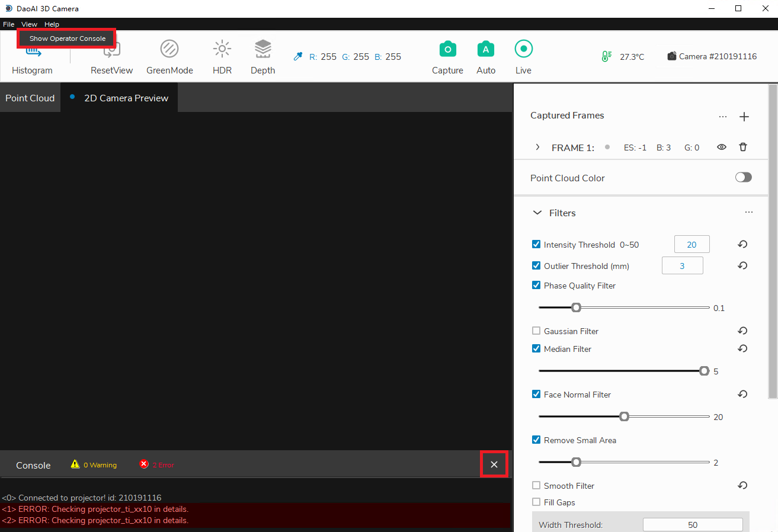Click Show Operator Console

pos(66,38)
